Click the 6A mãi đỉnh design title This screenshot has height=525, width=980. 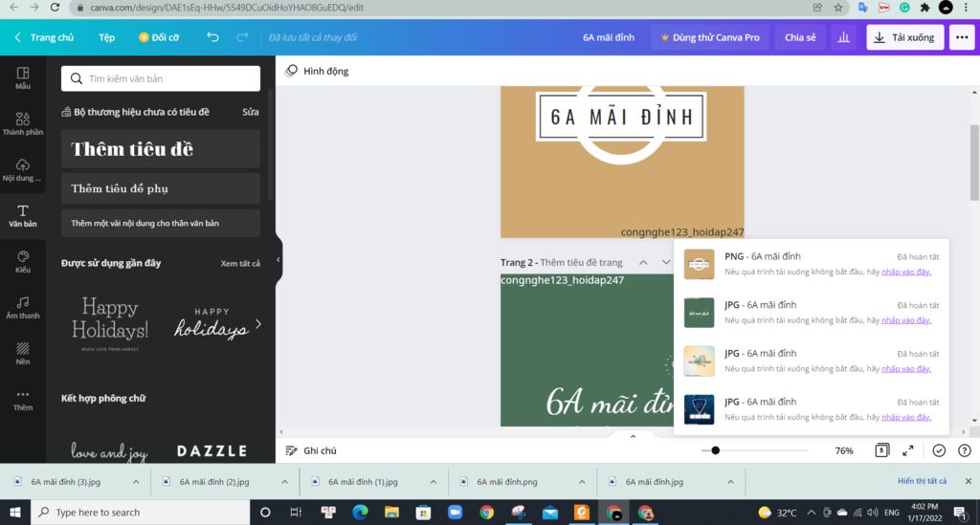coord(608,37)
